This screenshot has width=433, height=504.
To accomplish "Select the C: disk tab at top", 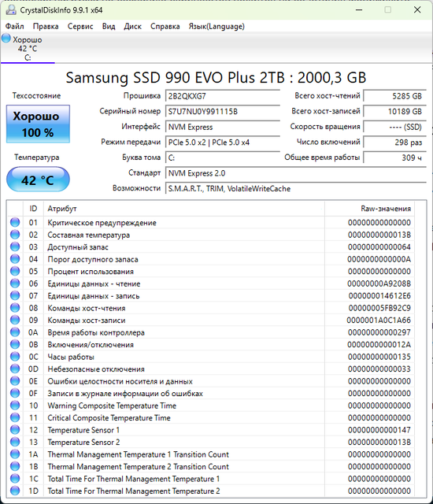I will [28, 48].
